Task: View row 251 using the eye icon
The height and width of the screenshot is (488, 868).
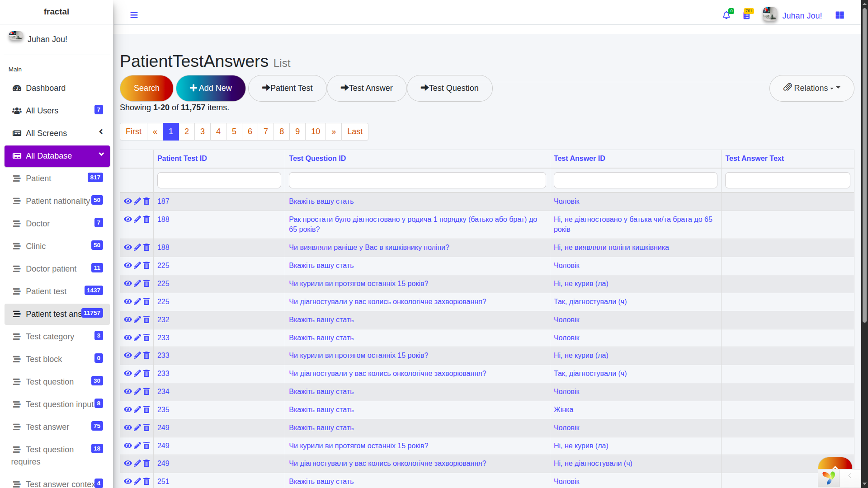Action: (x=128, y=481)
